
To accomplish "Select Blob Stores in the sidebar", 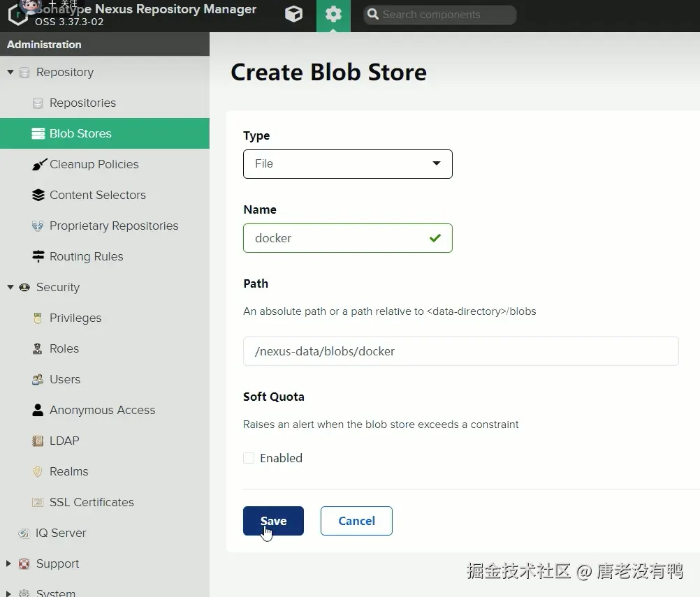I will 80,133.
